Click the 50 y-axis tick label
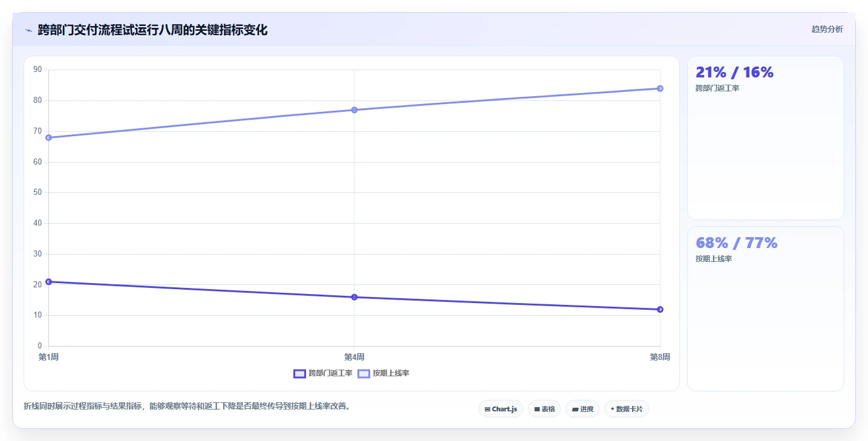This screenshot has width=868, height=441. 38,192
